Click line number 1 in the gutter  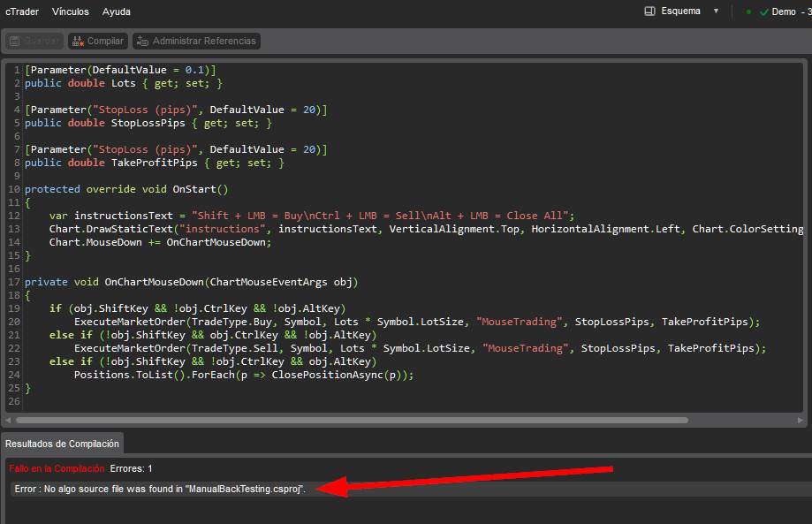(x=17, y=70)
